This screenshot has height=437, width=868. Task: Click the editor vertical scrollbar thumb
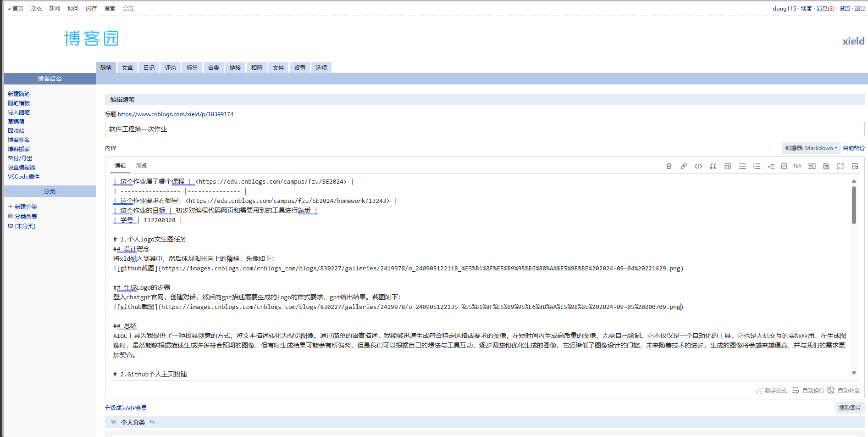click(854, 205)
